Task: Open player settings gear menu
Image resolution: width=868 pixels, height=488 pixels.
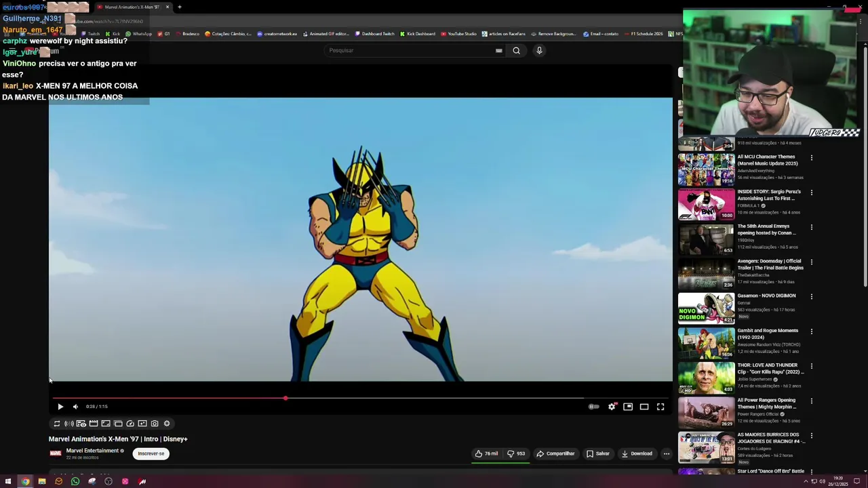Action: tap(612, 407)
